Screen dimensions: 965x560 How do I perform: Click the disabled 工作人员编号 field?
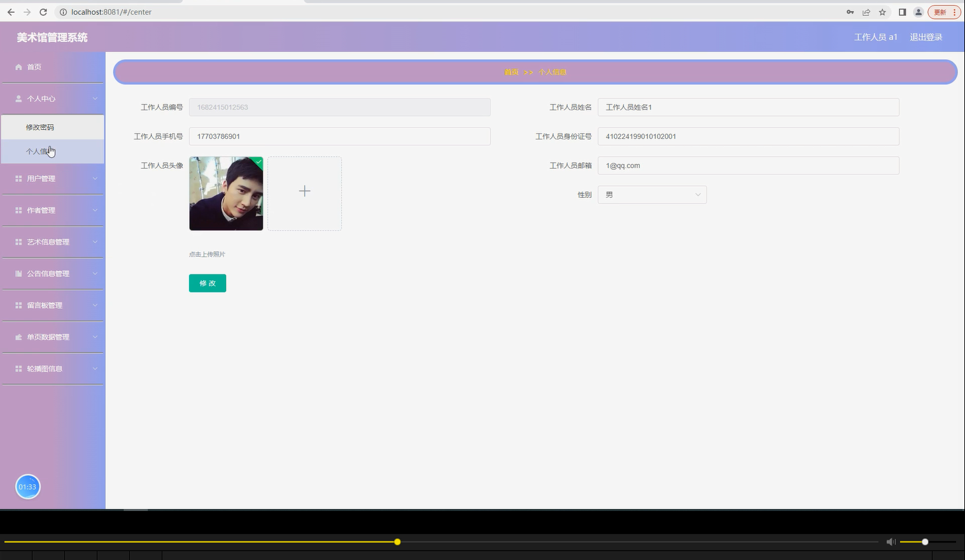[x=339, y=107]
